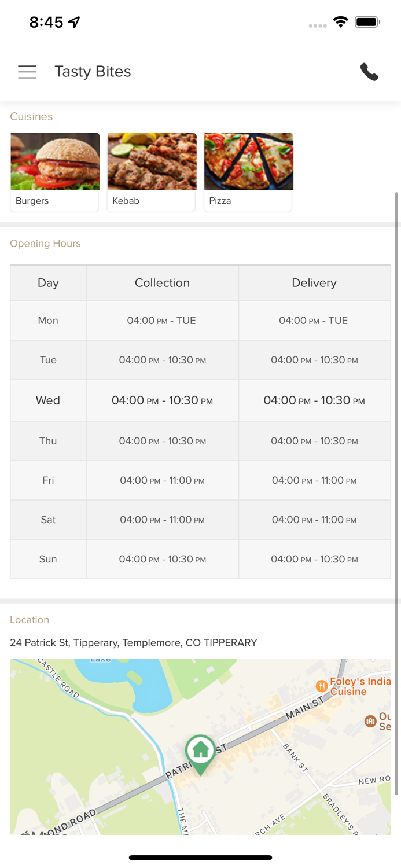The width and height of the screenshot is (401, 868).
Task: Select the Kebab cuisine photo
Action: pos(152,161)
